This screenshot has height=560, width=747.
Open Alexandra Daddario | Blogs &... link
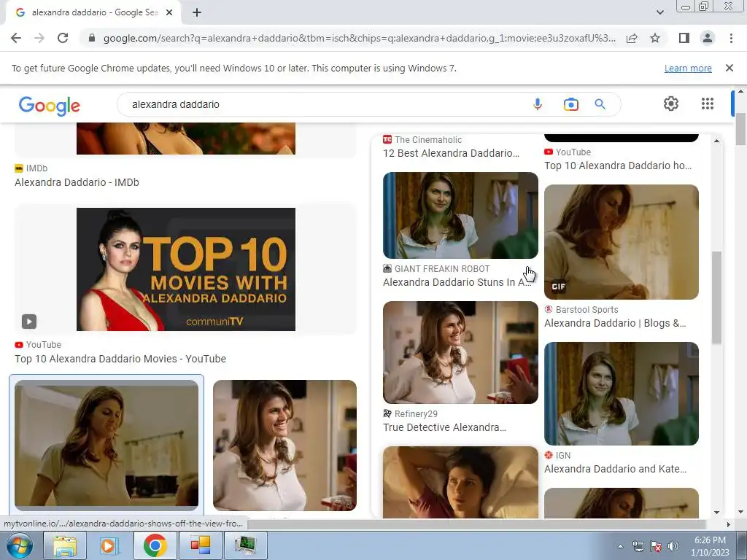click(614, 323)
